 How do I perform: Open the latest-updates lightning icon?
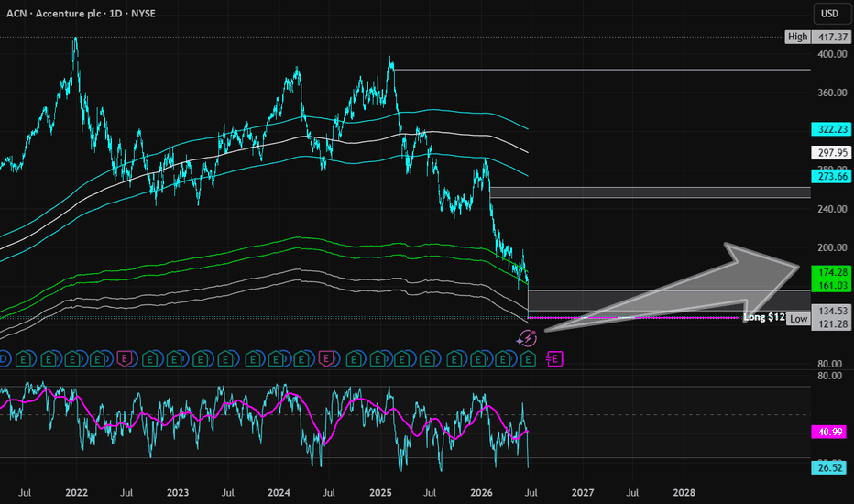(527, 338)
